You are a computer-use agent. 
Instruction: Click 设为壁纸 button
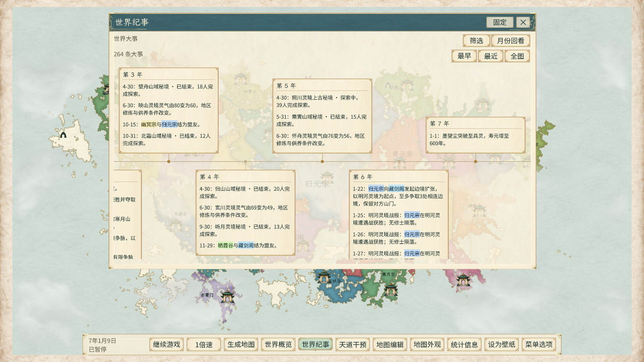tap(501, 344)
